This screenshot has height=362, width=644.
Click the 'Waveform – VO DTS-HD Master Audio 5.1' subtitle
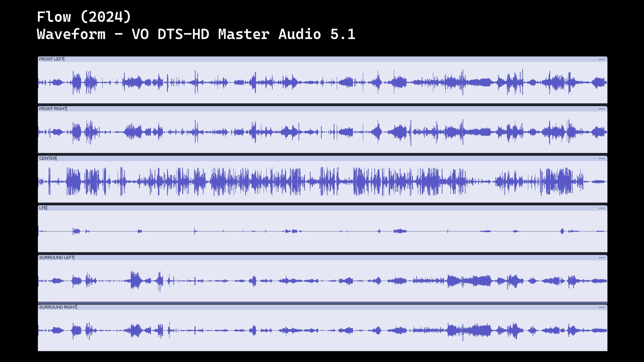pyautogui.click(x=196, y=34)
